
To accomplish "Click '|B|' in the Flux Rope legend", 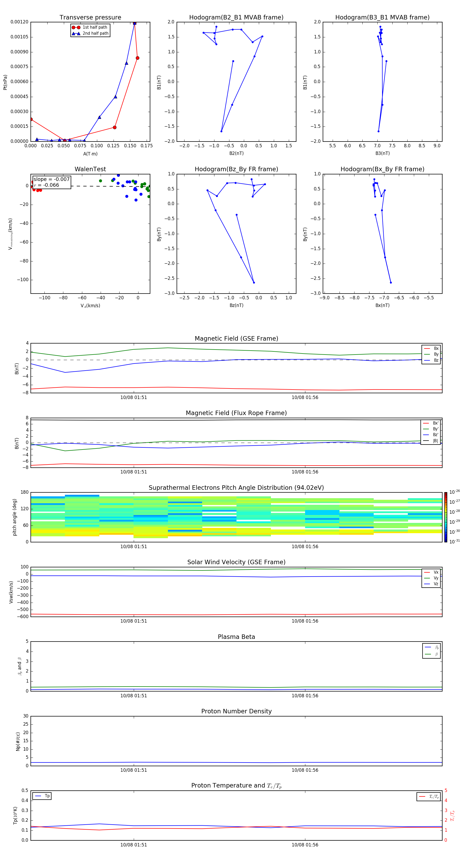I will [x=431, y=441].
